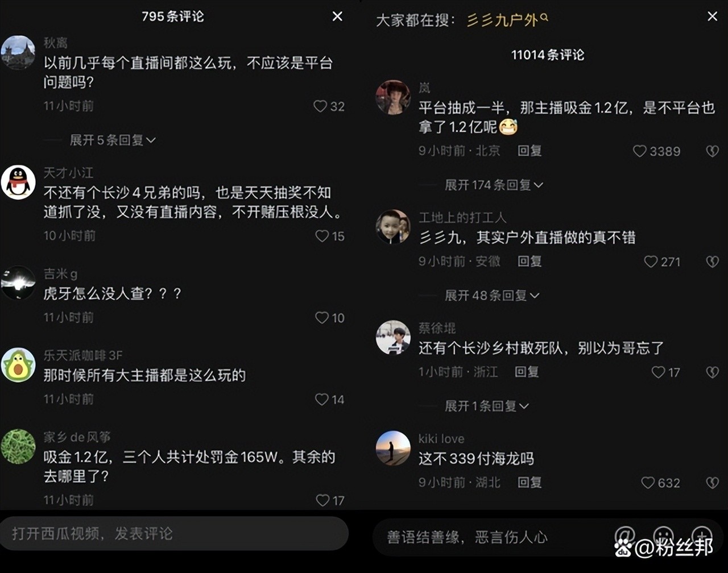Dislike 岚's comment using broken heart icon
Viewport: 728px width, 573px height.
pos(712,151)
